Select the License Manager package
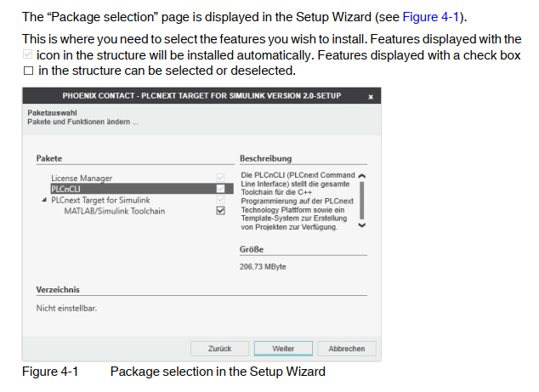This screenshot has height=392, width=539. click(x=82, y=178)
